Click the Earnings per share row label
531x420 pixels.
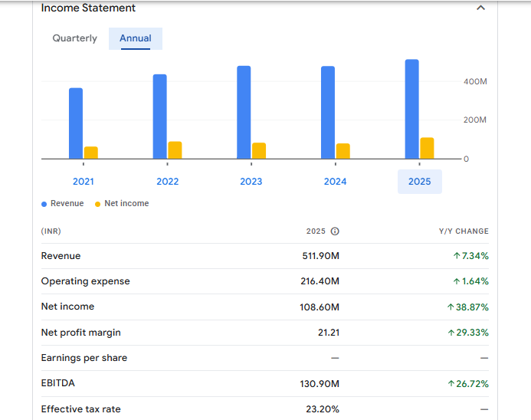coord(84,358)
